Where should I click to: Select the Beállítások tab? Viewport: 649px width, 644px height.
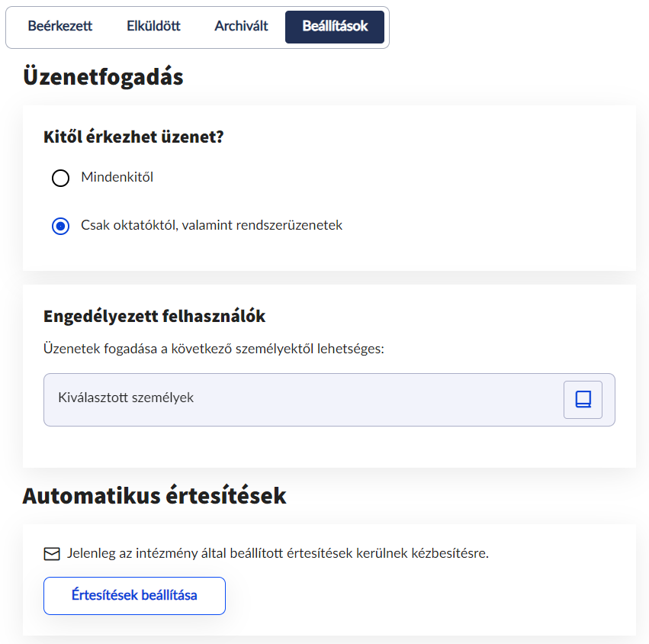[x=335, y=26]
